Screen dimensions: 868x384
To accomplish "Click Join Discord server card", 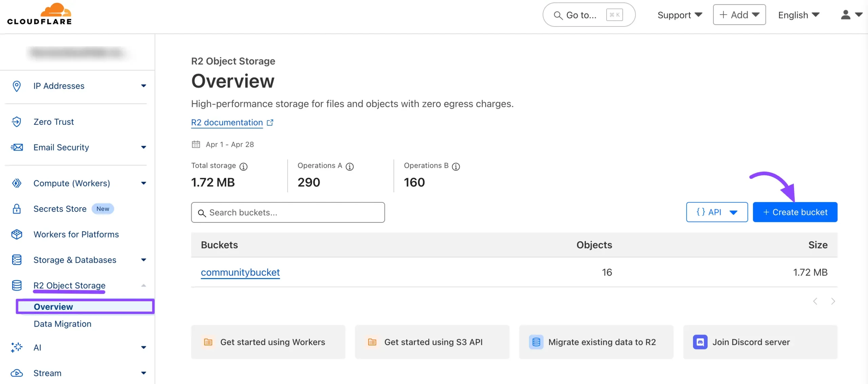I will click(760, 342).
